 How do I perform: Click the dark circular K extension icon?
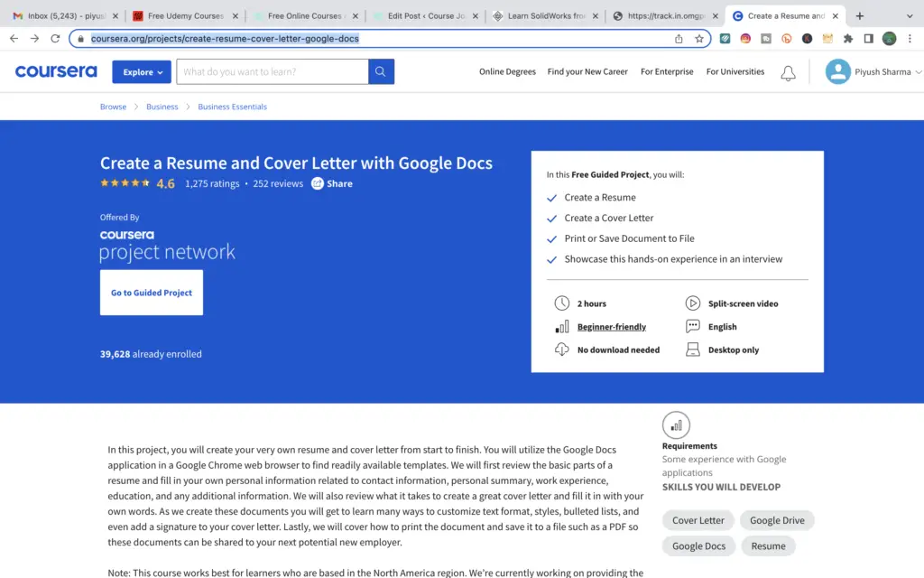[x=808, y=38]
